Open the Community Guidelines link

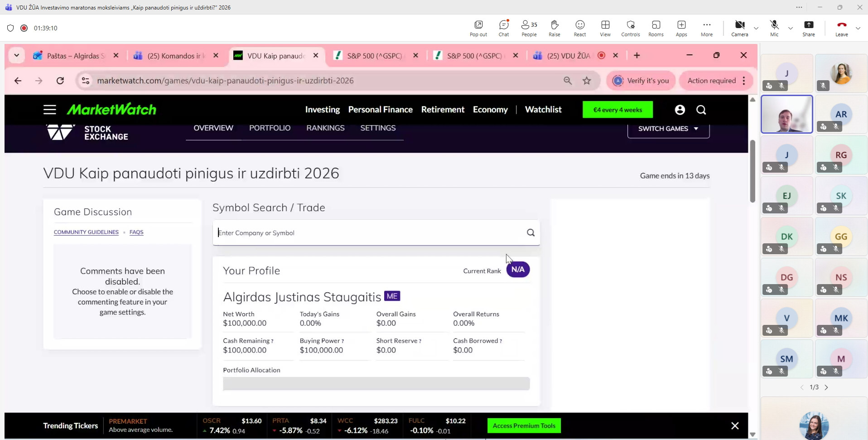pos(86,232)
